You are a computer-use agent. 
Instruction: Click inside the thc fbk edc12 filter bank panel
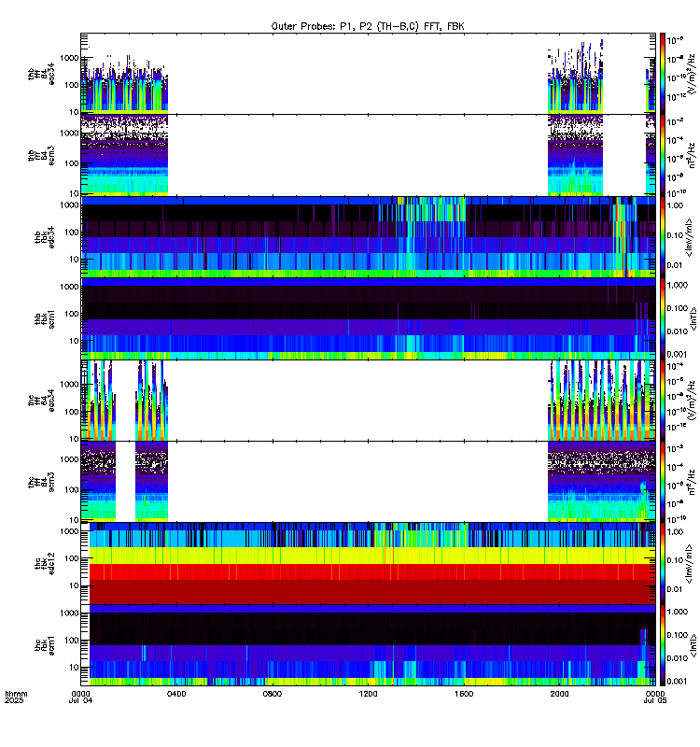pos(368,564)
